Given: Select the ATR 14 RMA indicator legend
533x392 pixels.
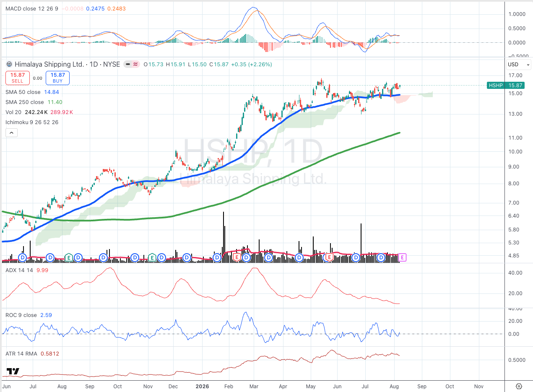Looking at the screenshot, I should pos(21,353).
